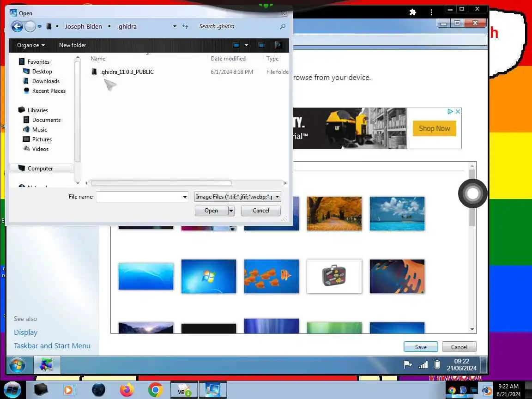The width and height of the screenshot is (532, 399).
Task: Click the inner taskbar Action Center flag icon
Action: tap(408, 365)
